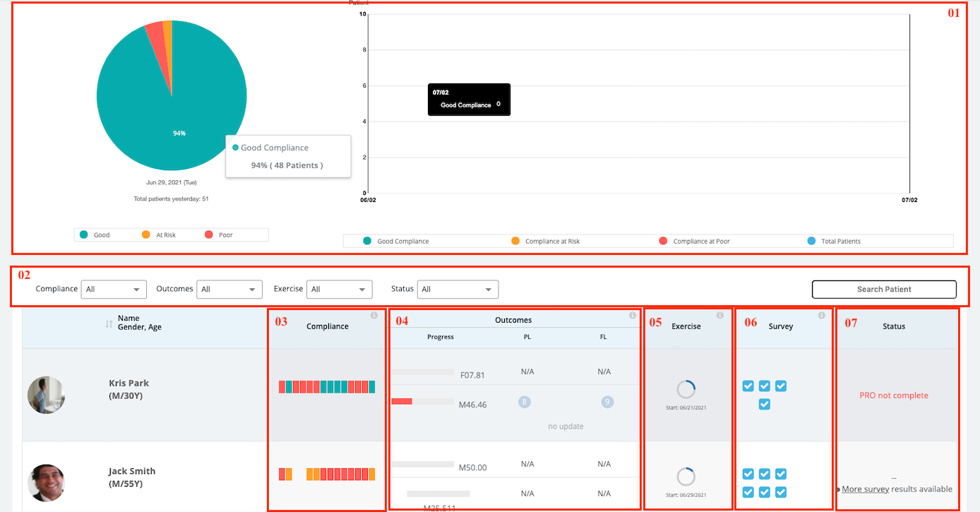Image resolution: width=980 pixels, height=512 pixels.
Task: Click Kris Park's compliance color bar strip
Action: pyautogui.click(x=327, y=387)
